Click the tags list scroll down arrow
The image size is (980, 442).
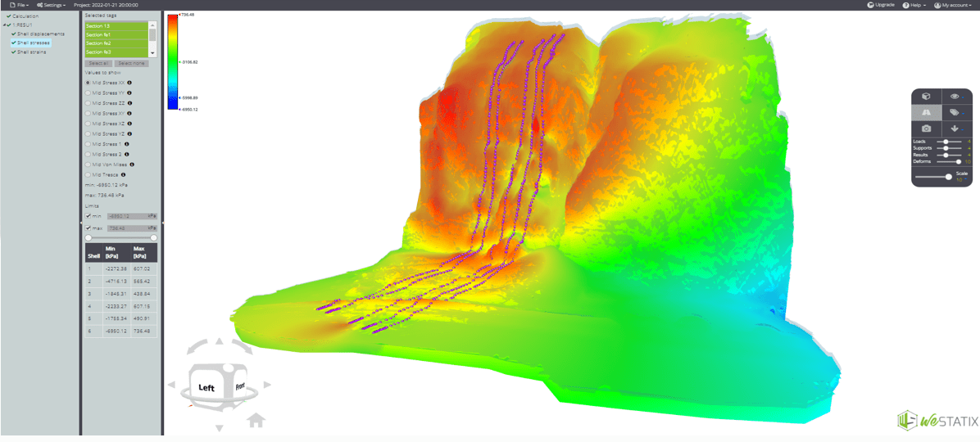point(152,55)
